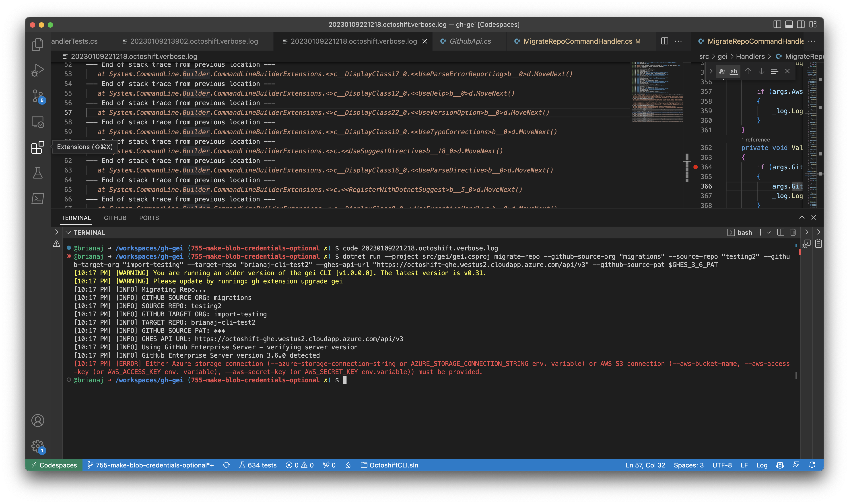
Task: Open more actions for right editor group
Action: 812,41
